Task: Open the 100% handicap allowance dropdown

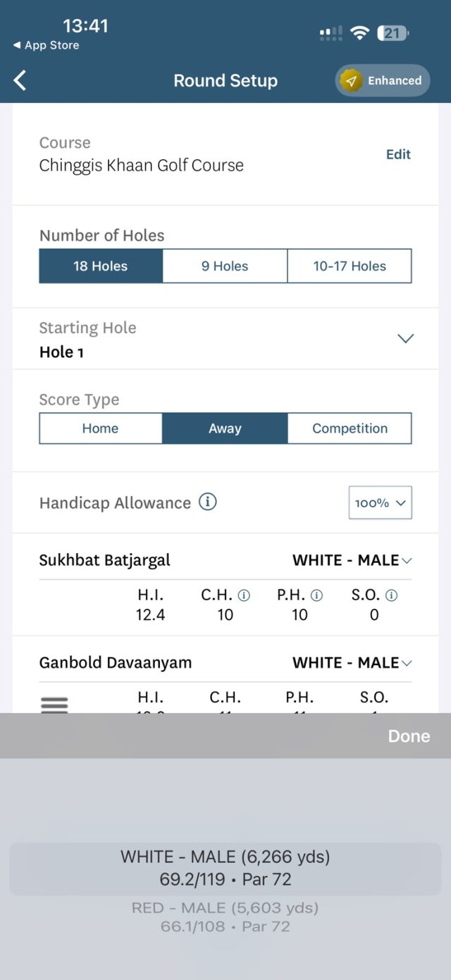Action: tap(380, 503)
